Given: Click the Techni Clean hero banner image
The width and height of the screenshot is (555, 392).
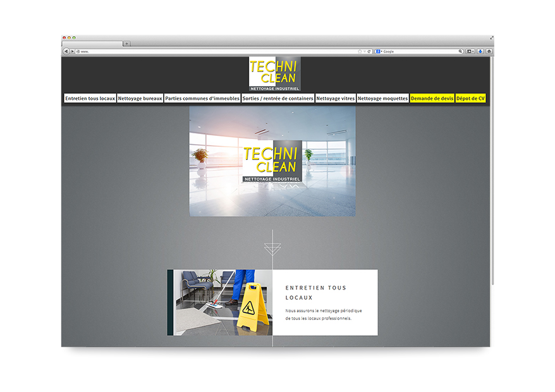Looking at the screenshot, I should tap(272, 161).
